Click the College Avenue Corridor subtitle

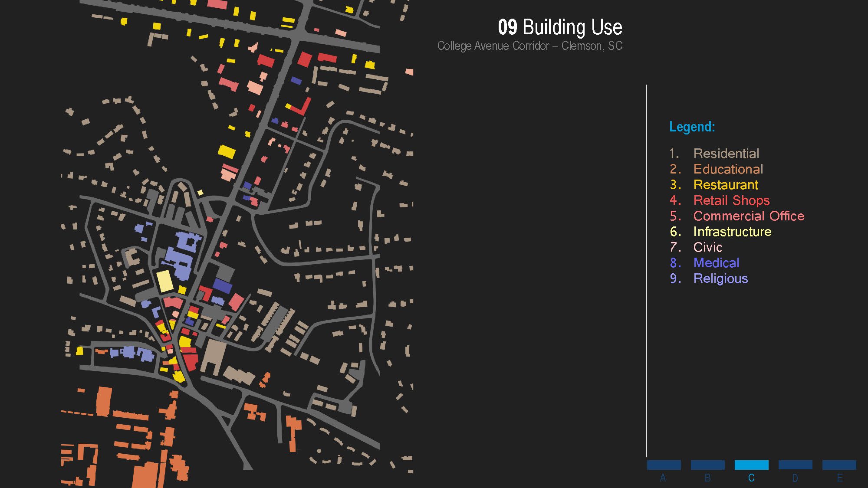pyautogui.click(x=530, y=46)
